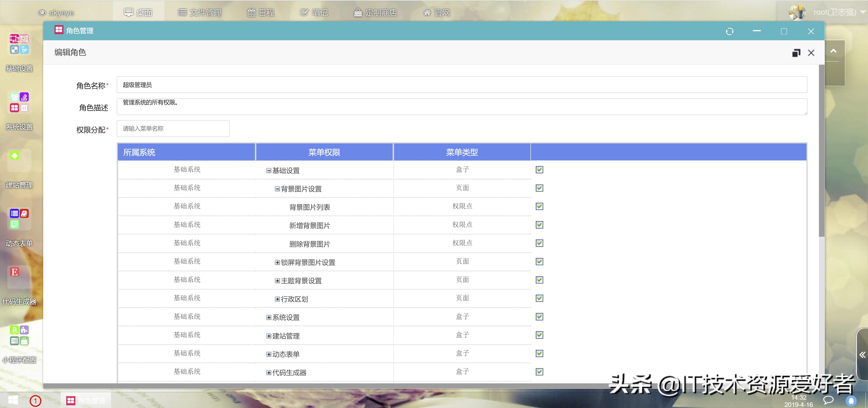
Task: Click the refresh icon on 角色管理 title bar
Action: 730,31
